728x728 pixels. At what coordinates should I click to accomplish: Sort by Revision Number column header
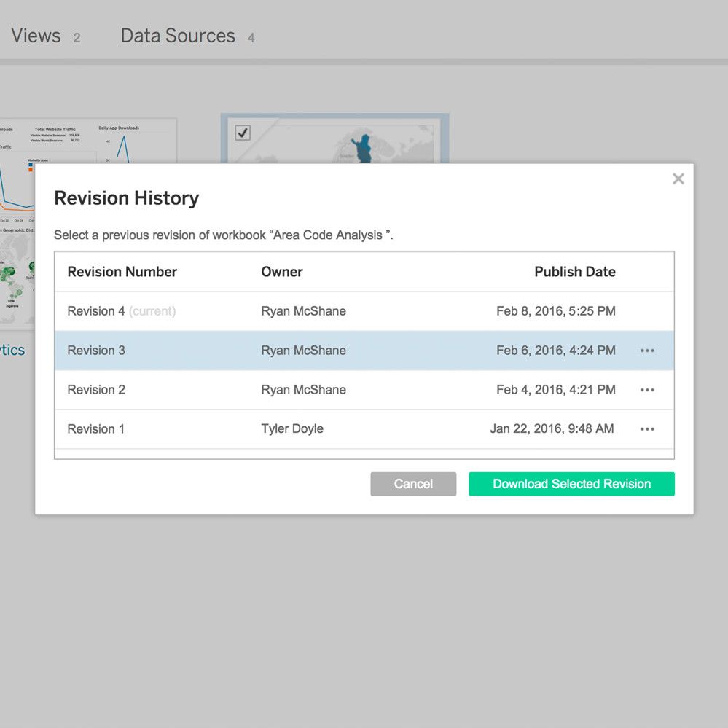click(x=122, y=272)
